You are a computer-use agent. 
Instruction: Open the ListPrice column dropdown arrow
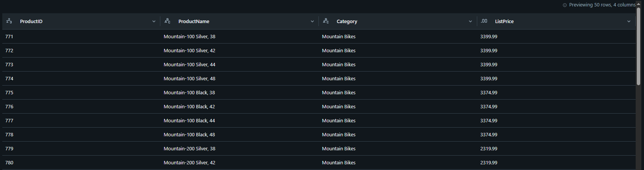(629, 22)
